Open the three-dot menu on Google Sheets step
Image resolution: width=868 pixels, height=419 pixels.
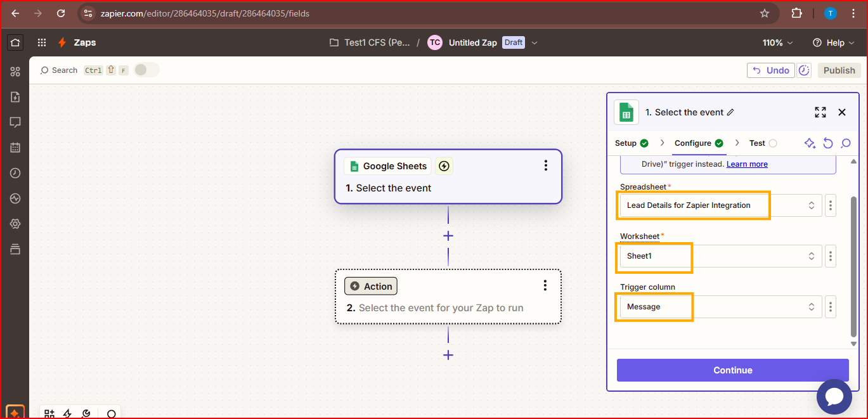coord(545,165)
